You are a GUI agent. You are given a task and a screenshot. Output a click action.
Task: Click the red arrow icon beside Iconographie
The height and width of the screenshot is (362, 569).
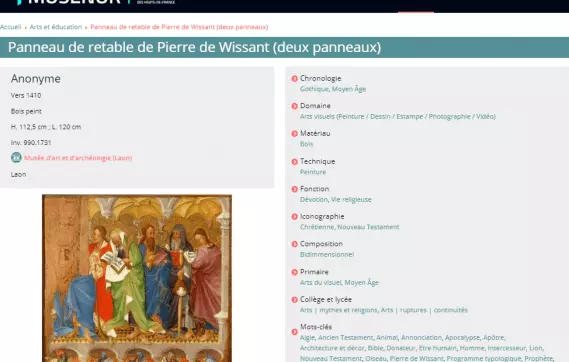[x=294, y=217]
